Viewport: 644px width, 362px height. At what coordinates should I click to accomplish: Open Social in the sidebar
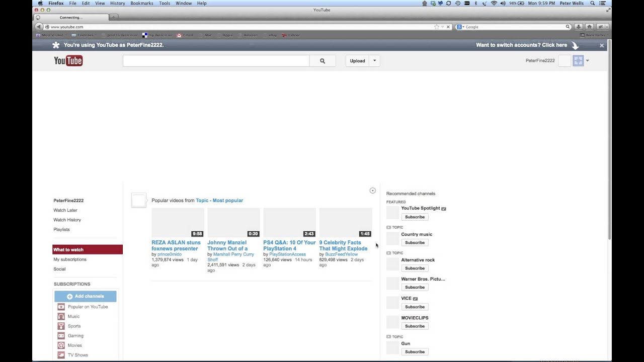coord(59,269)
